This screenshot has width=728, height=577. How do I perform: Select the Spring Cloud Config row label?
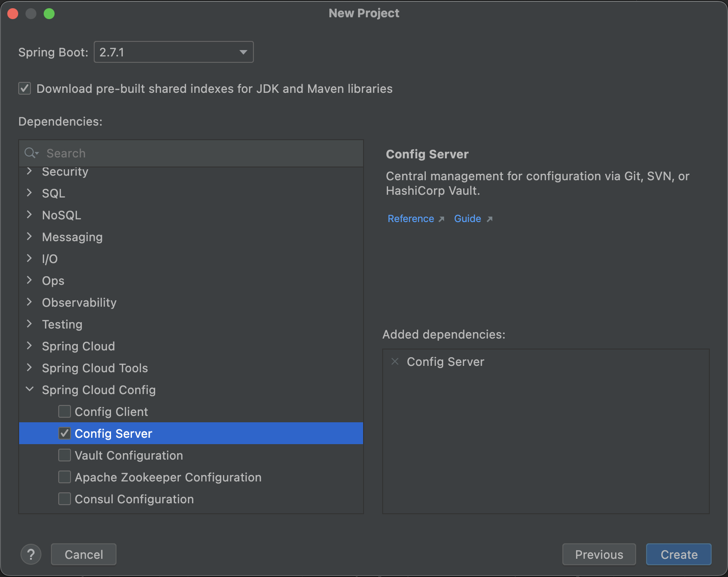pyautogui.click(x=99, y=390)
